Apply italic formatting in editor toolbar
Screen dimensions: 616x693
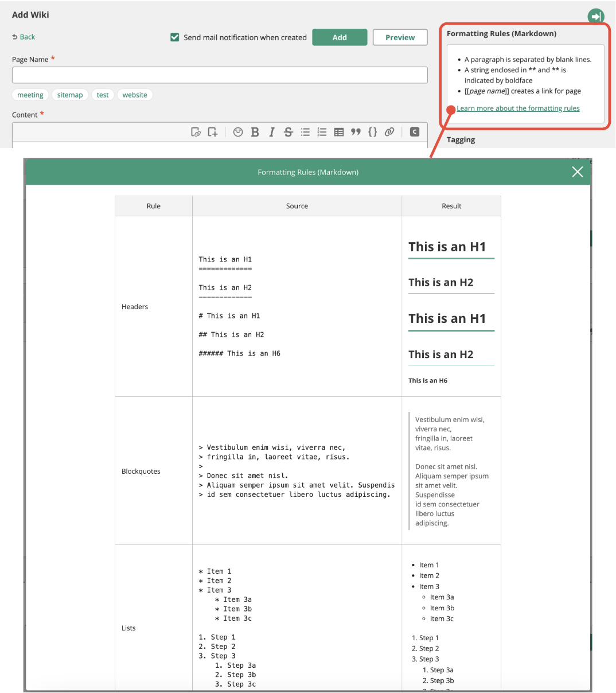[x=271, y=132]
